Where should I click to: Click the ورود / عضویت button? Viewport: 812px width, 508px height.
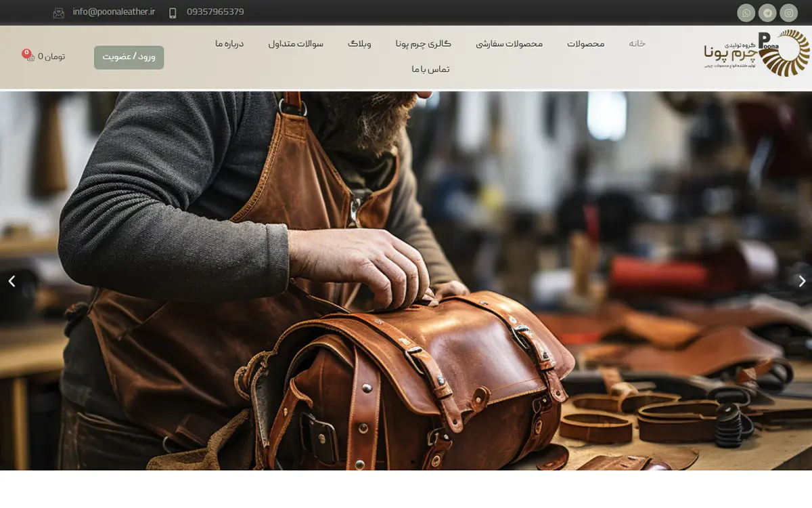tap(129, 57)
